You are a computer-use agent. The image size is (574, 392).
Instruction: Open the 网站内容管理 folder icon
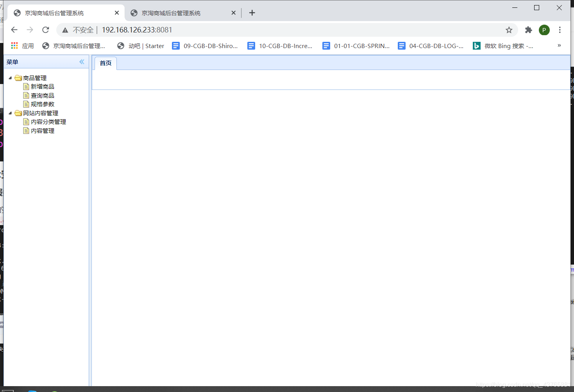pyautogui.click(x=18, y=113)
